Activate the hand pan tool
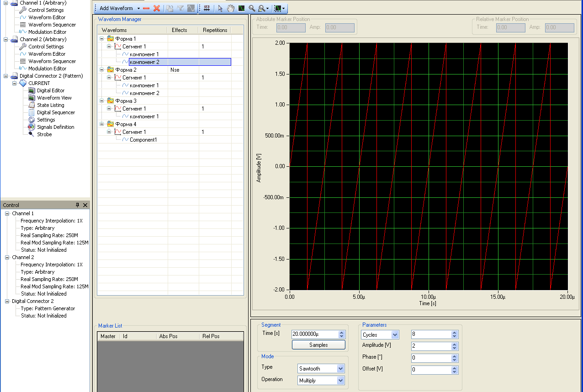 (x=231, y=8)
